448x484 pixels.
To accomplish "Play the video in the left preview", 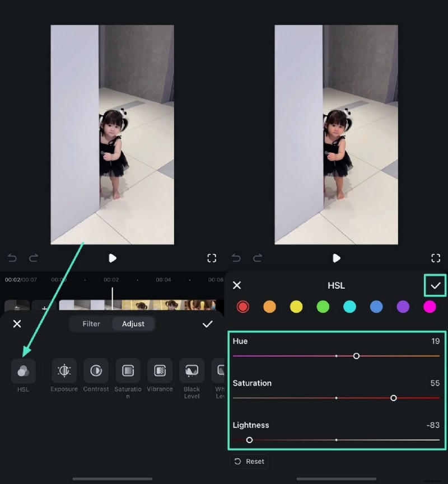I will click(x=112, y=258).
